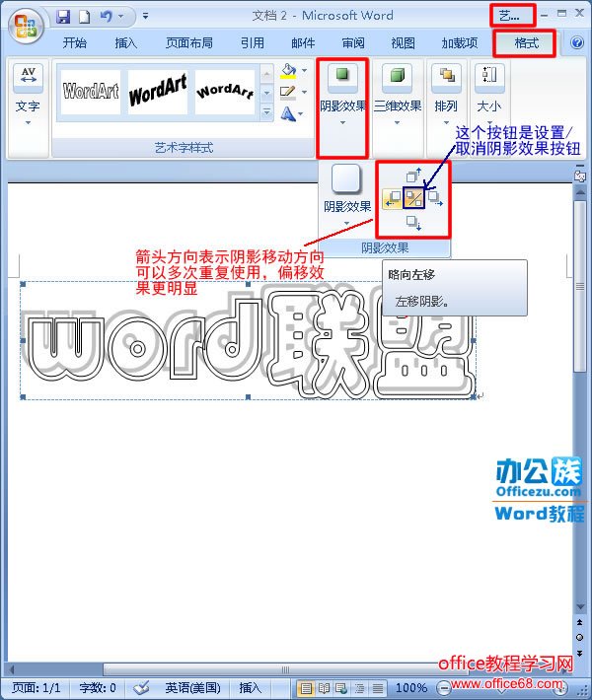Open the 阴影效果 ribbon group button
592x700 pixels.
(x=342, y=95)
